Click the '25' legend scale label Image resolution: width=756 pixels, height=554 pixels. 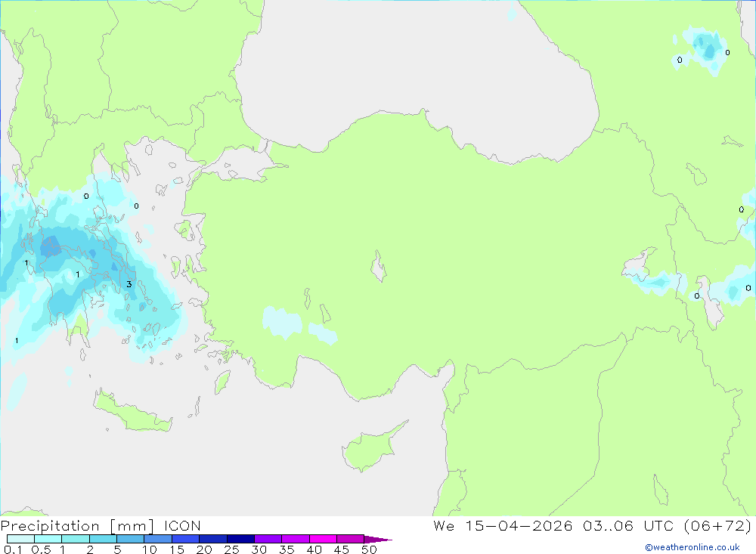tap(231, 549)
